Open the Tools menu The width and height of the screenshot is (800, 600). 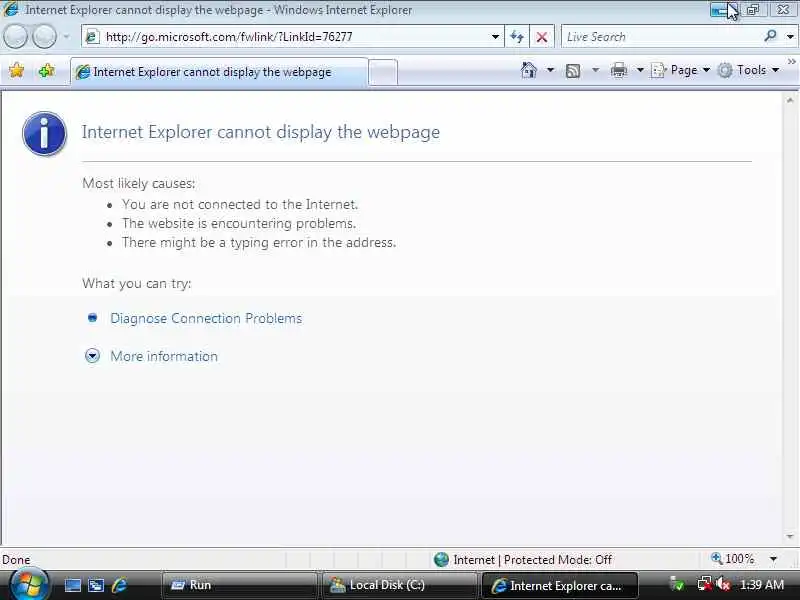point(748,70)
